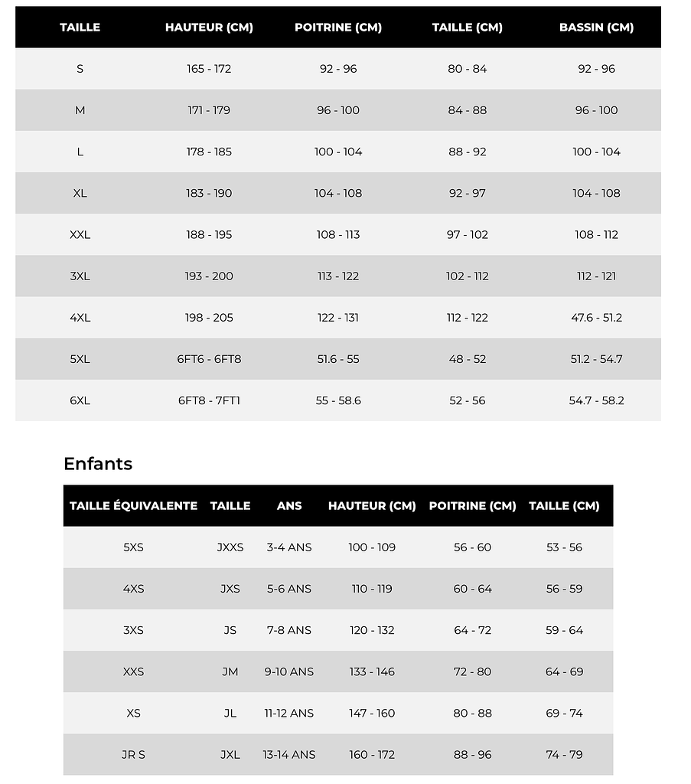Click the TAILLE ÉQUIVALENTE column header
Screen dimensions: 691x784
(133, 506)
